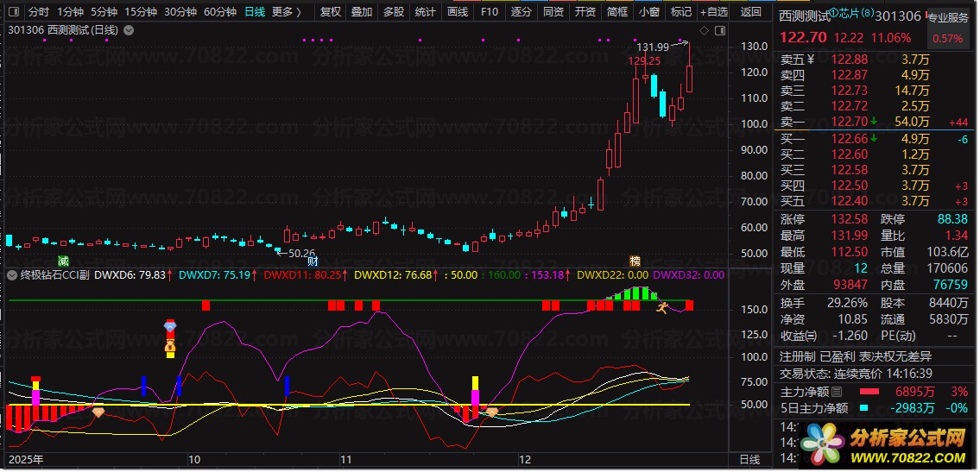Toggle the 复权 price adjustment mode
980x472 pixels.
coord(330,12)
